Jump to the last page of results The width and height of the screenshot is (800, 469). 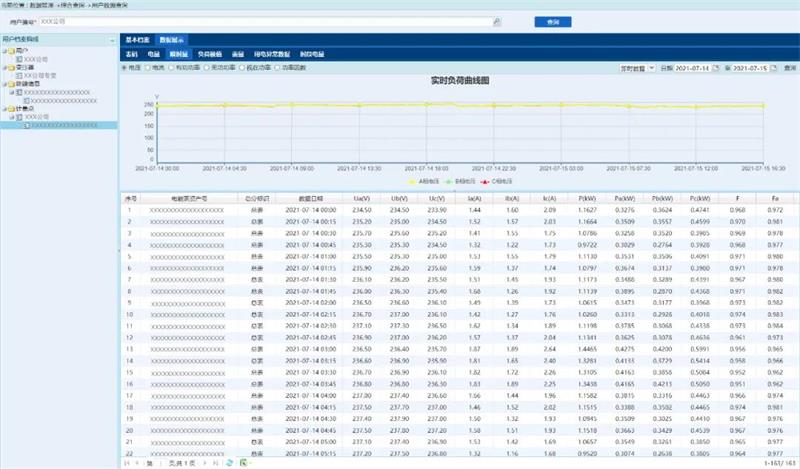[215, 463]
